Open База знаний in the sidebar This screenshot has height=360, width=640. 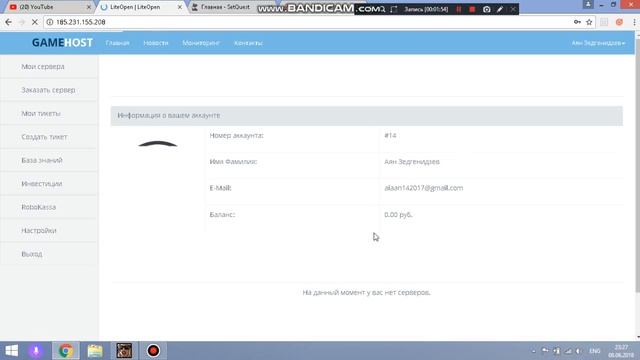pyautogui.click(x=42, y=160)
